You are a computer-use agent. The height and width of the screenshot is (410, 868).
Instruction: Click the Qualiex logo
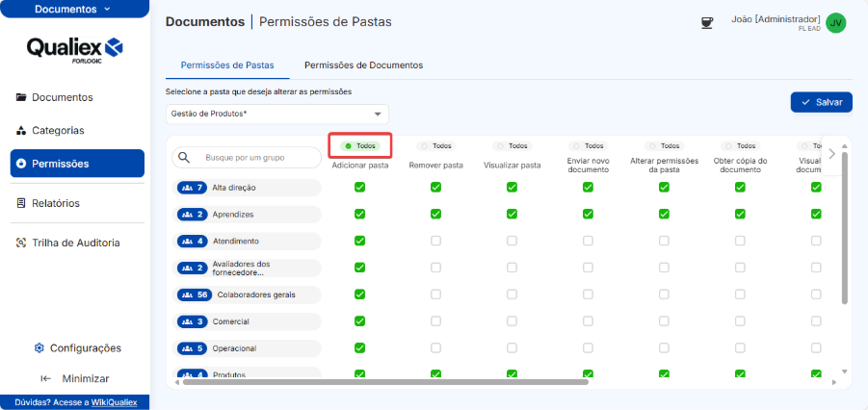point(75,48)
